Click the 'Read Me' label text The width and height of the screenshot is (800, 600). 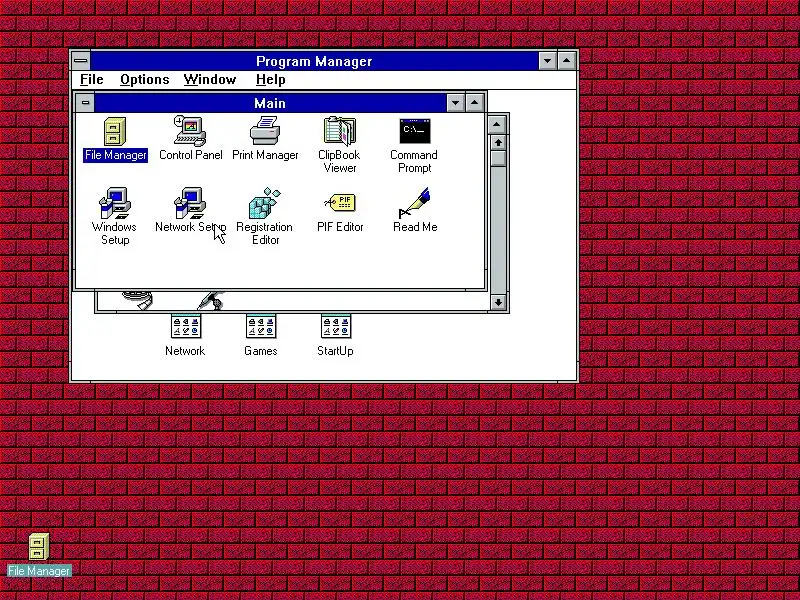tap(415, 227)
